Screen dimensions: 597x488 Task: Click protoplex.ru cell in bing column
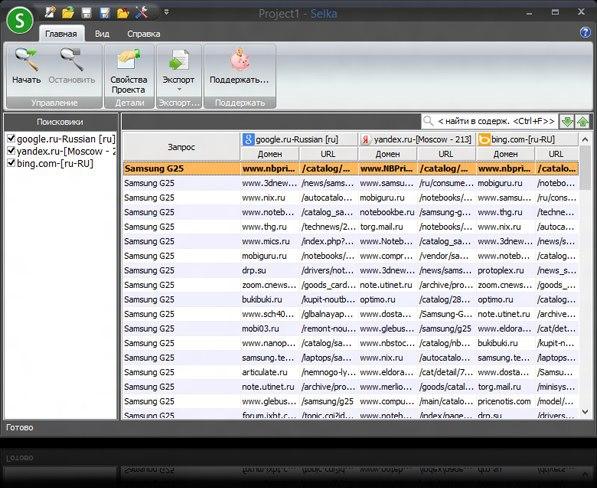[x=505, y=270]
